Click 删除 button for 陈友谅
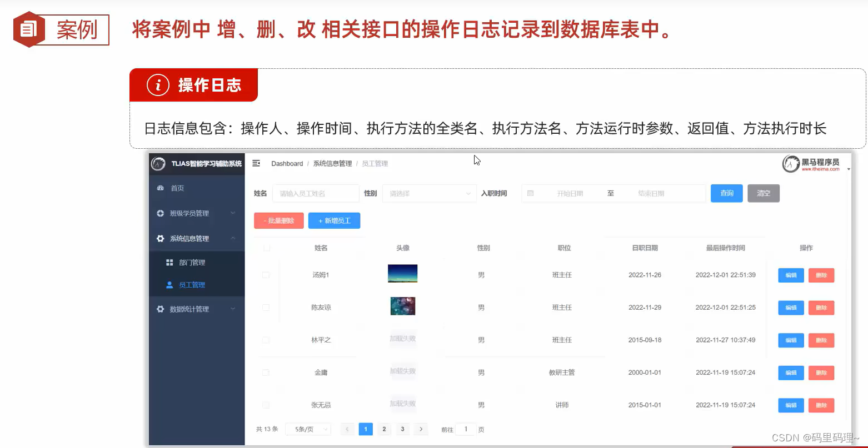Viewport: 868px width, 448px height. [821, 308]
